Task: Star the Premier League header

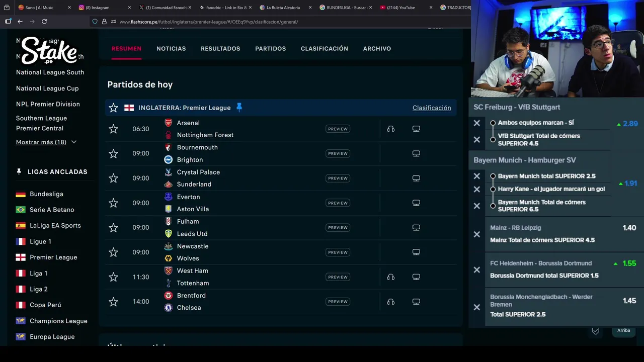Action: (114, 108)
